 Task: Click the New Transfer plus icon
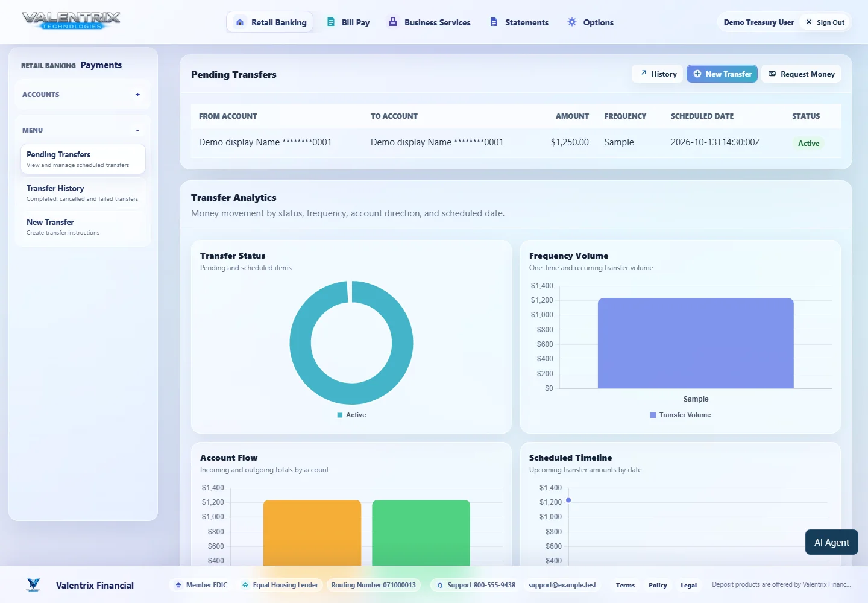point(697,74)
